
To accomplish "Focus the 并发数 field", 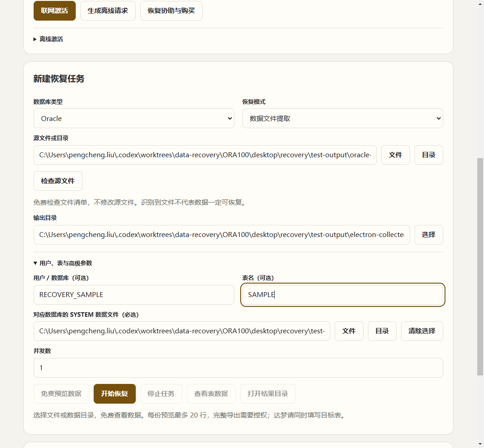I will point(238,368).
